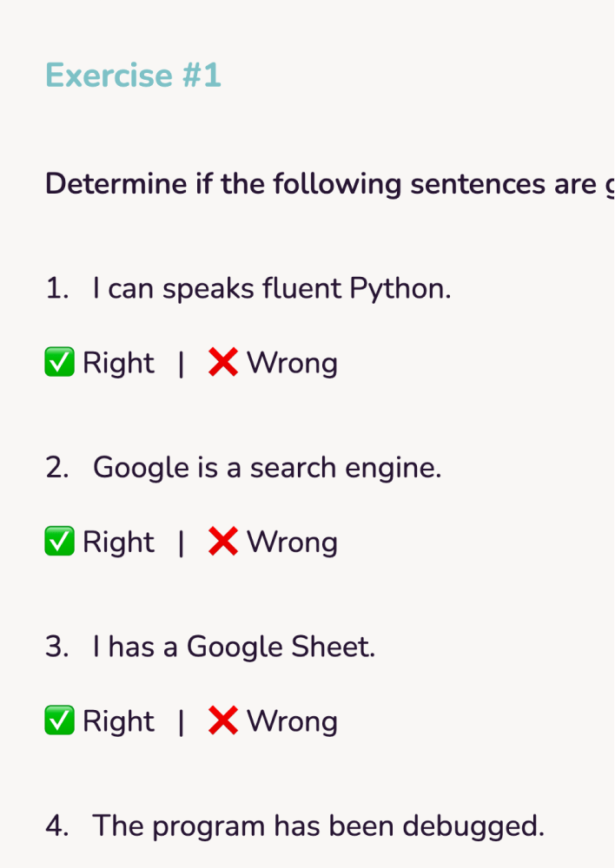Click the sentence "Google is a search engine."
The width and height of the screenshot is (615, 868).
pyautogui.click(x=268, y=468)
